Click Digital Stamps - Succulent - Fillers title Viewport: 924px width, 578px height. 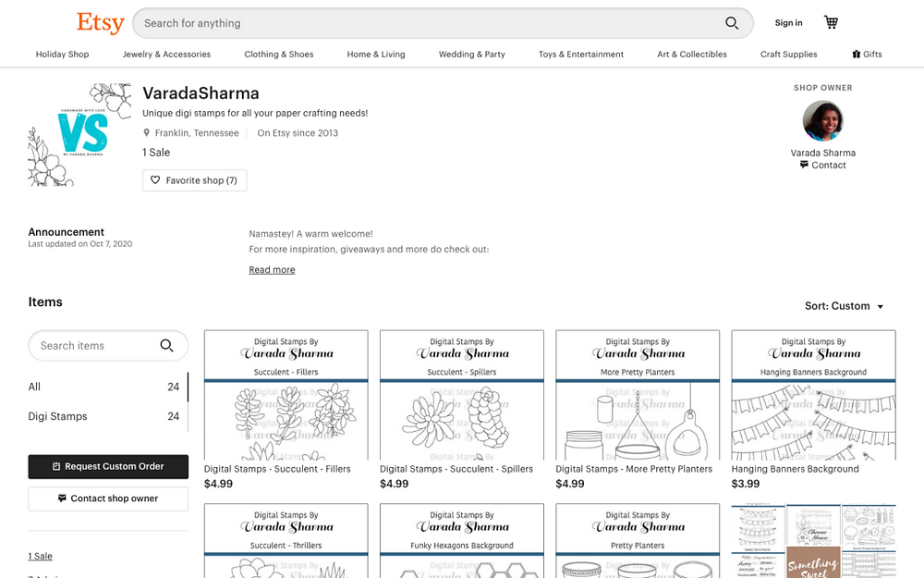pyautogui.click(x=277, y=469)
